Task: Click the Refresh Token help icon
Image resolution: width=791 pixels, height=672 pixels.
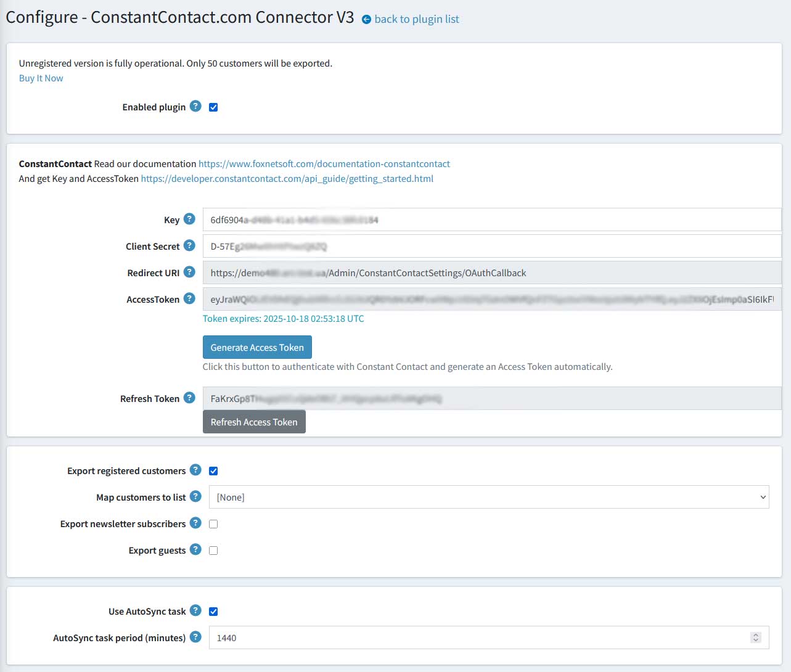Action: (189, 398)
